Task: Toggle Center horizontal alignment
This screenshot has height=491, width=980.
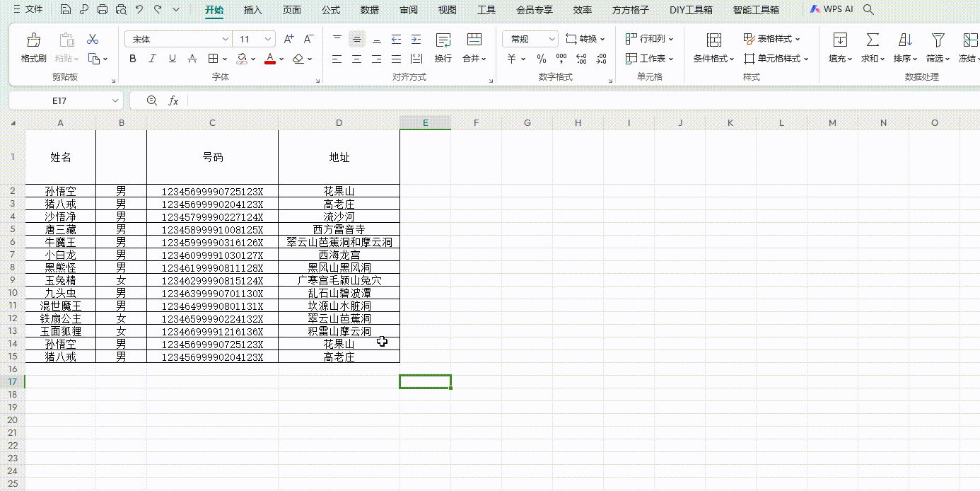Action: [x=356, y=59]
